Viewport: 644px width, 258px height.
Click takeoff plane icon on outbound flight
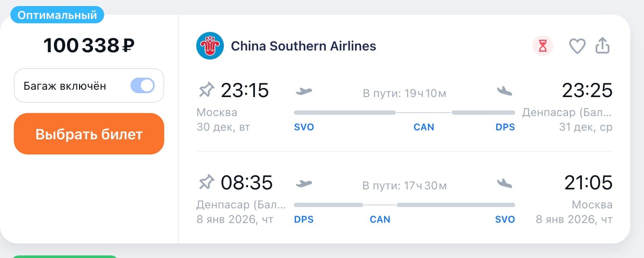tap(304, 91)
